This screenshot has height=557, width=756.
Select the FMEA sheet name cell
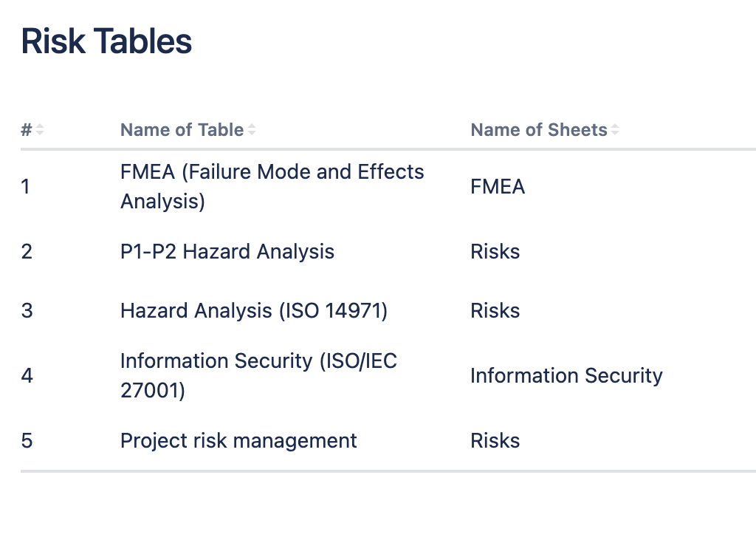(x=498, y=187)
